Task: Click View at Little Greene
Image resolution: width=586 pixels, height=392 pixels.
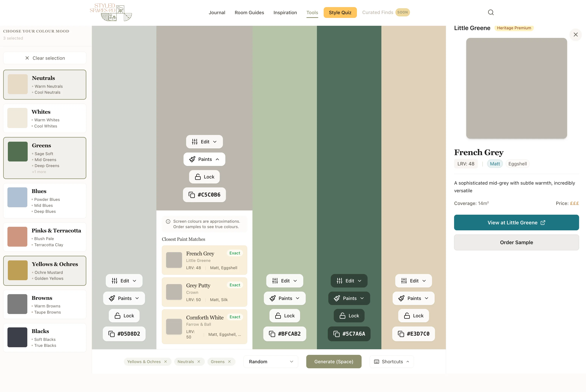Action: [516, 223]
